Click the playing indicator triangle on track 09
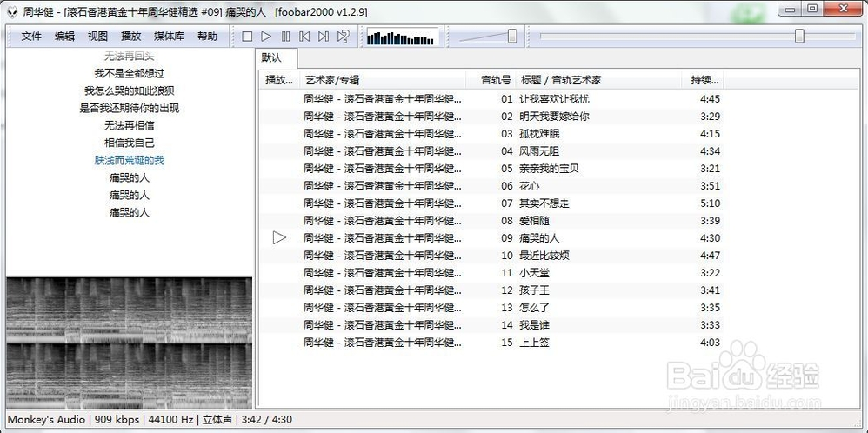 pos(279,238)
